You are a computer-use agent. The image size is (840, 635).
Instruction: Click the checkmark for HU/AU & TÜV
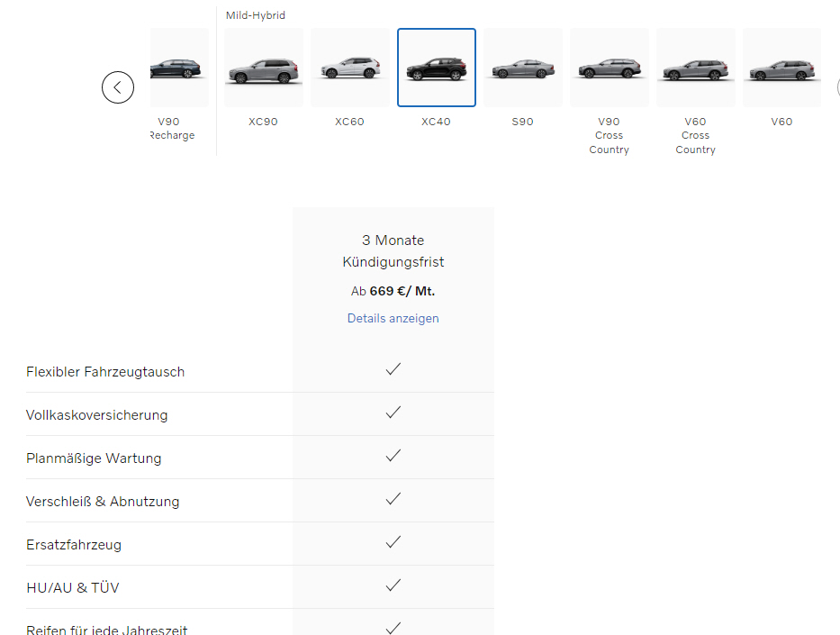393,585
